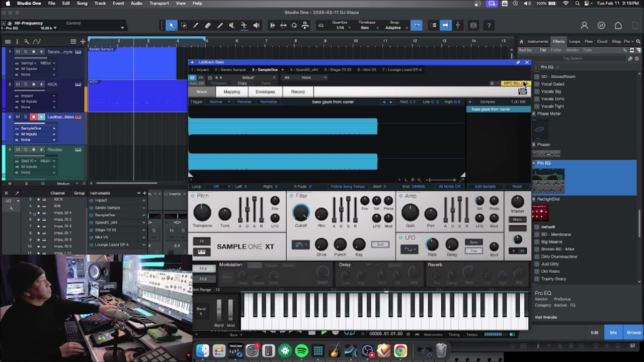
Task: Click the add sample plus icon
Action: click(x=470, y=102)
